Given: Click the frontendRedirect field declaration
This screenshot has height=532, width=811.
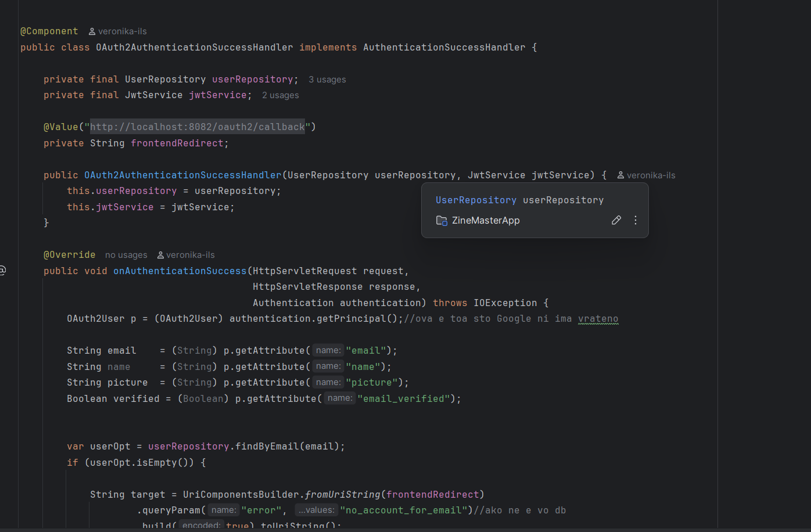Looking at the screenshot, I should tap(177, 143).
